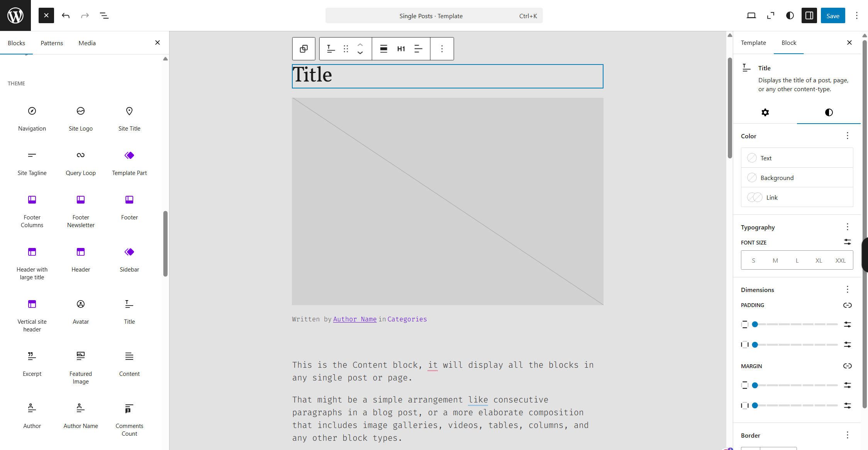The width and height of the screenshot is (868, 450).
Task: Open the top-bar Options menu
Action: point(857,15)
